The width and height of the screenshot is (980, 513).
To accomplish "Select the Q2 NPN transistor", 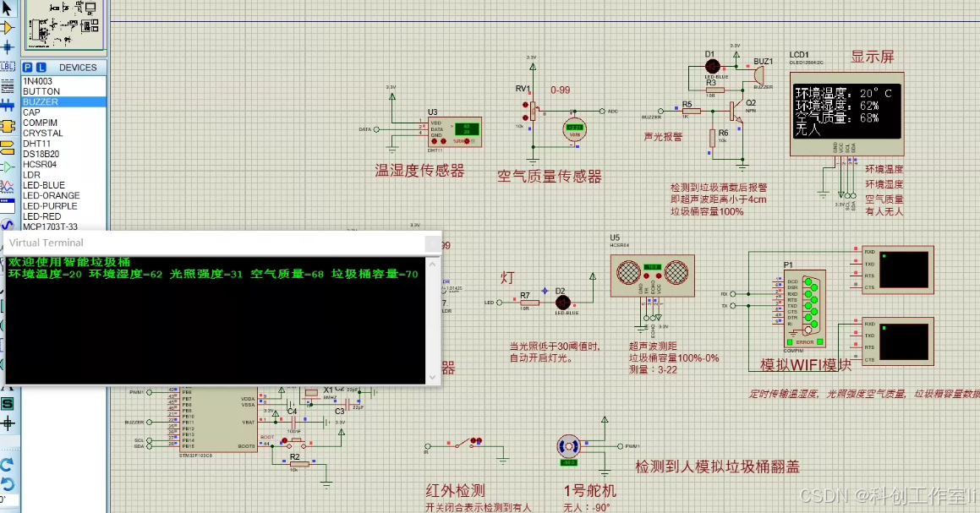I will tap(736, 112).
